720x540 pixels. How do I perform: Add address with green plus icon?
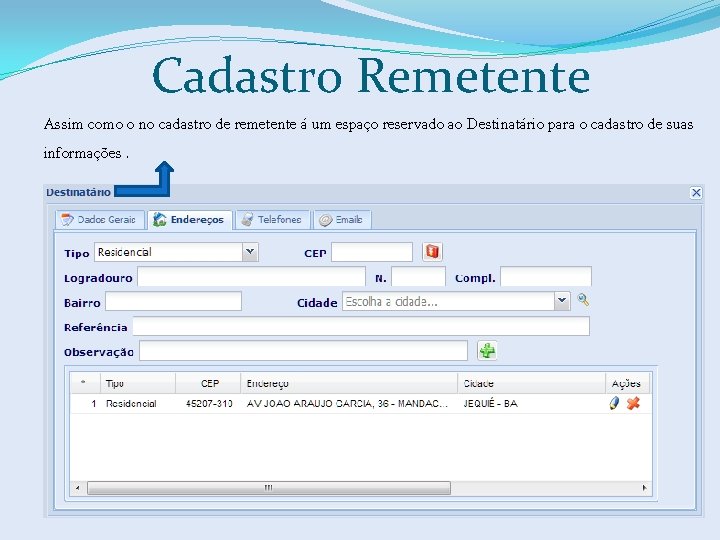click(x=487, y=351)
